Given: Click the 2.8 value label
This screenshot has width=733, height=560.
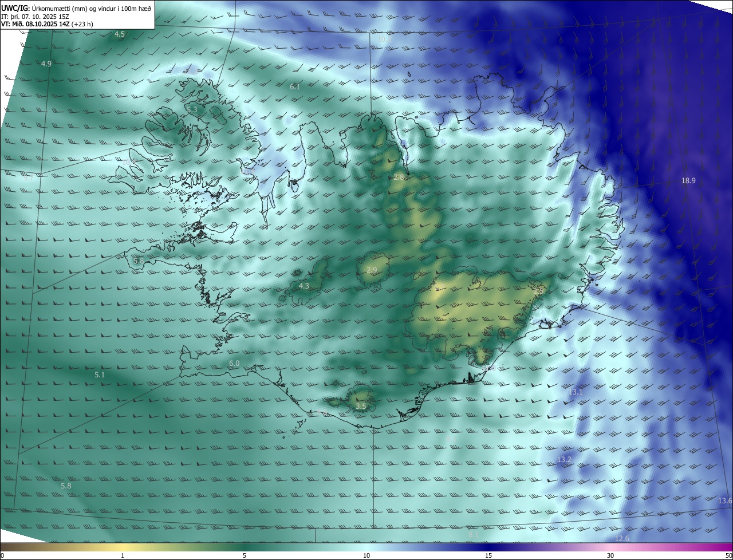Looking at the screenshot, I should pyautogui.click(x=399, y=178).
